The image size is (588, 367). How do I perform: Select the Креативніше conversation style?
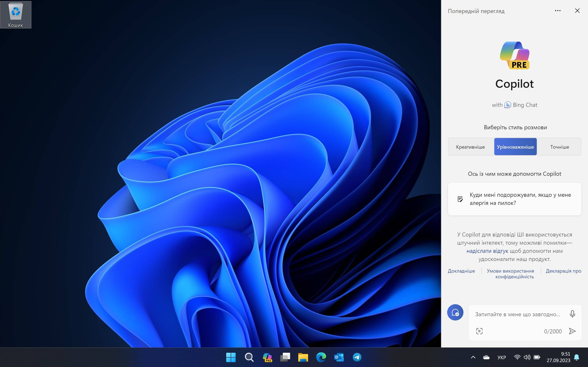coord(470,147)
